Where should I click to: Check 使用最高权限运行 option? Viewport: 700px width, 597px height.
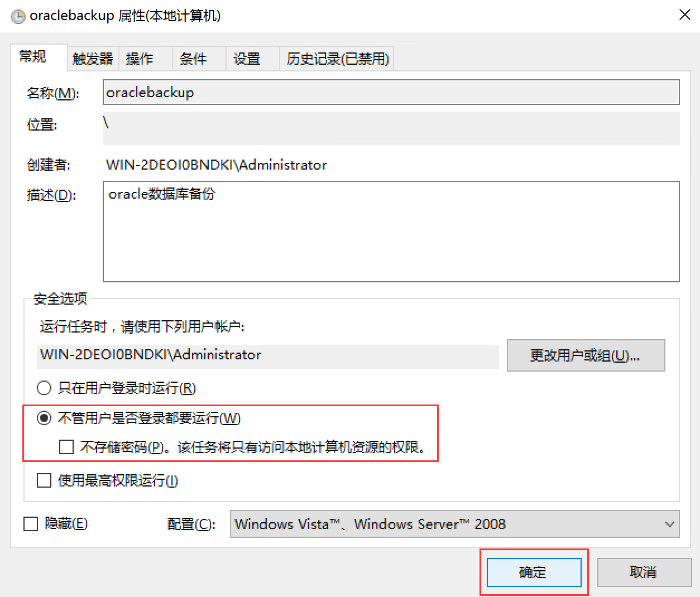click(x=44, y=480)
